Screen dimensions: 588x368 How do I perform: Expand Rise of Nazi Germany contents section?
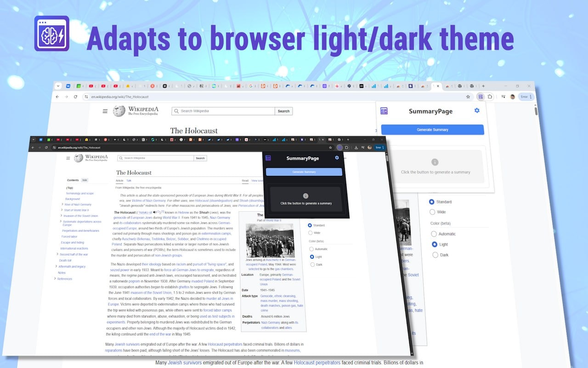point(62,204)
